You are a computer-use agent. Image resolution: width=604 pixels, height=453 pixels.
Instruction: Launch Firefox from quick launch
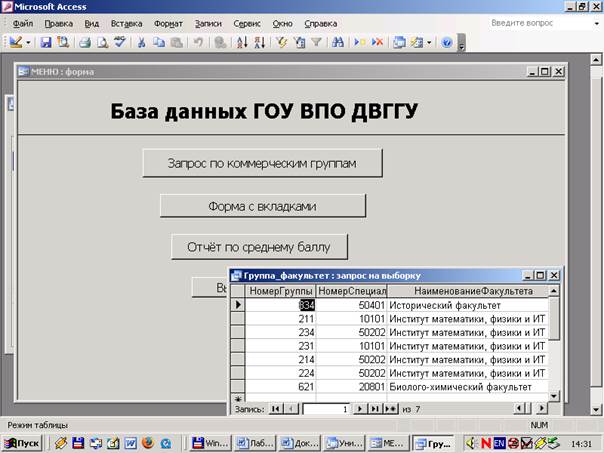[148, 443]
